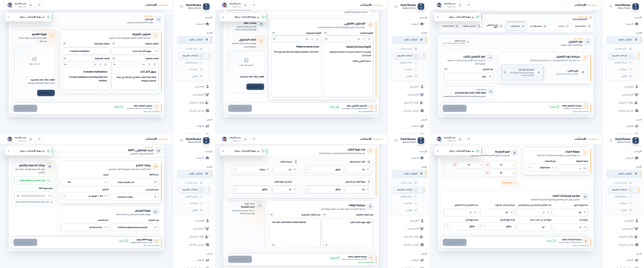Click the three-dots icon on fixed activation code card
Viewport: 644px width, 268px height.
point(490,58)
